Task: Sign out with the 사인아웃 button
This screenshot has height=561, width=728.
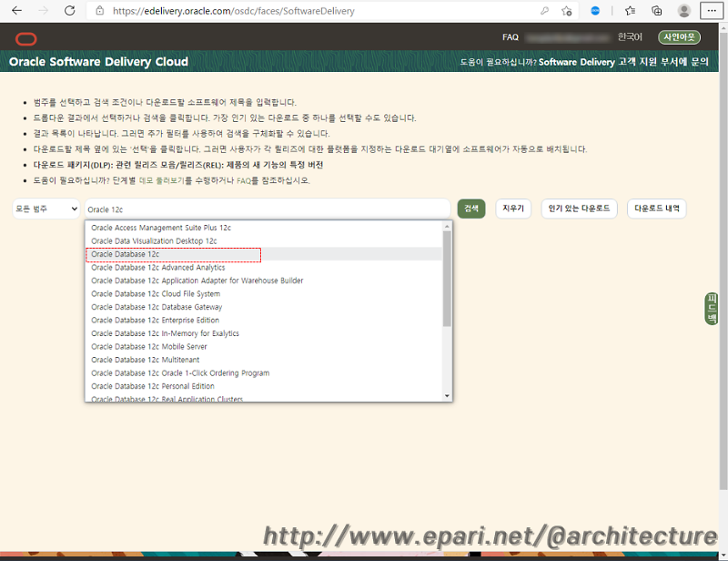Action: (679, 37)
